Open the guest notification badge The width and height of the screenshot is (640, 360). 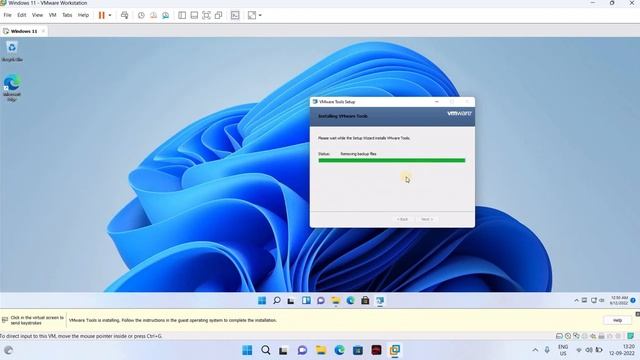(633, 300)
